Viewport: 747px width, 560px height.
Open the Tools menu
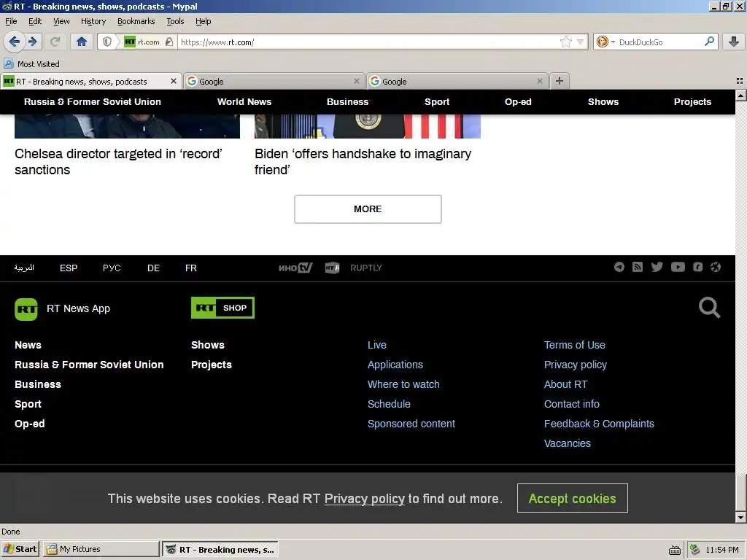[175, 21]
